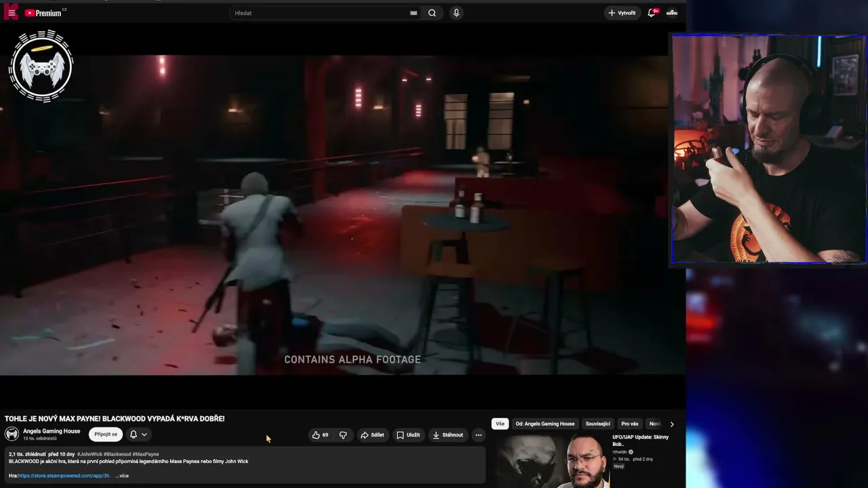This screenshot has width=868, height=488.
Task: Select the Pro vás filter chip
Action: [630, 424]
